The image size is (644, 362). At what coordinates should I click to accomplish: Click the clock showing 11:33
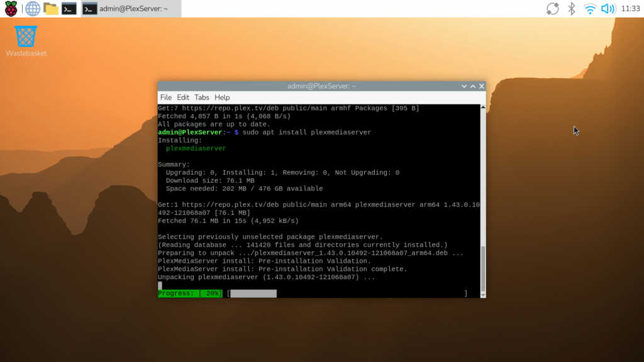pos(630,9)
